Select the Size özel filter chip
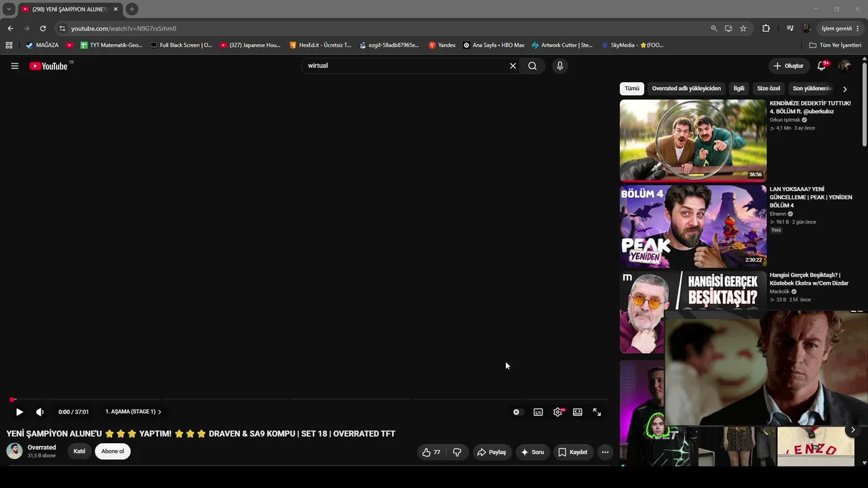This screenshot has height=488, width=868. [768, 89]
